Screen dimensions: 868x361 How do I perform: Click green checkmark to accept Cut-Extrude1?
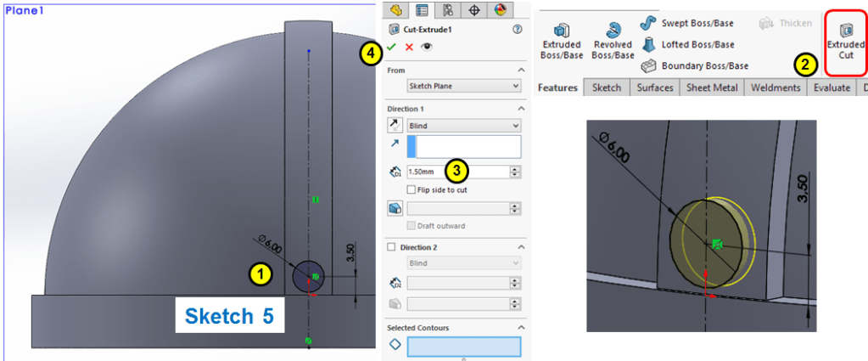click(392, 48)
